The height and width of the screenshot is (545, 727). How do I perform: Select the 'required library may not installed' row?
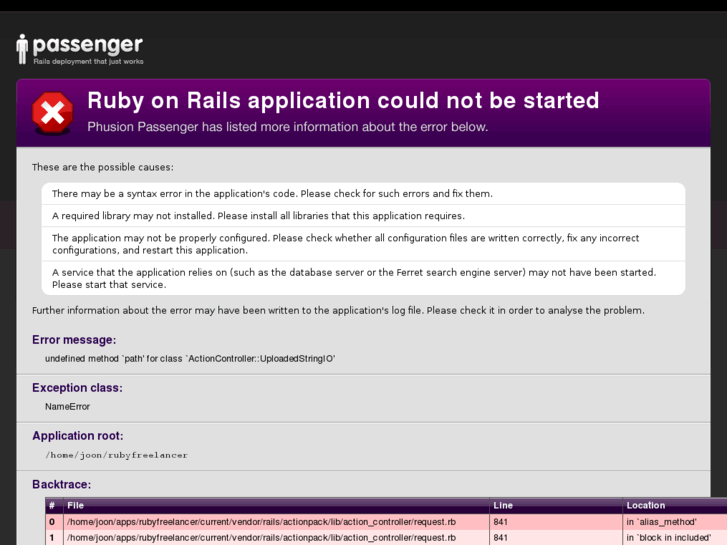[x=364, y=216]
